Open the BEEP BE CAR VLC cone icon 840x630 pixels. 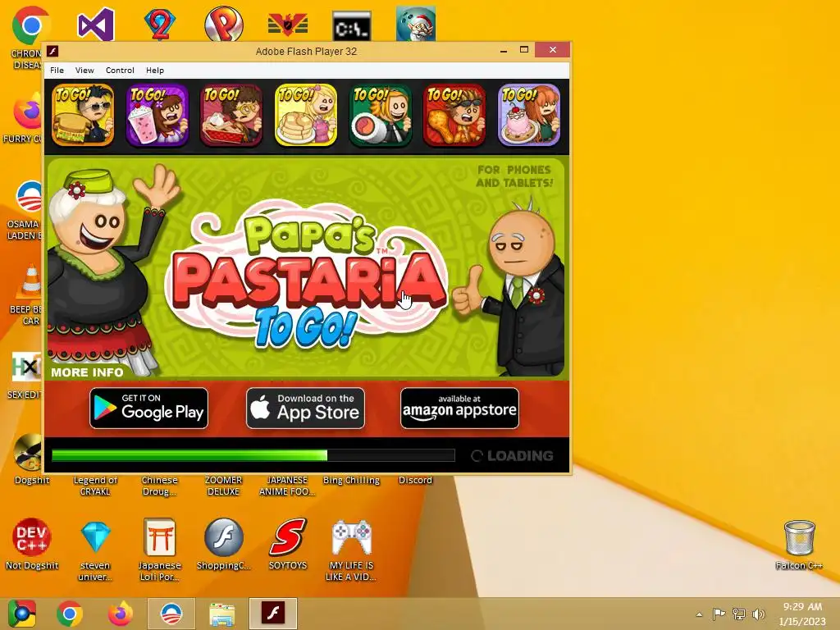point(29,294)
